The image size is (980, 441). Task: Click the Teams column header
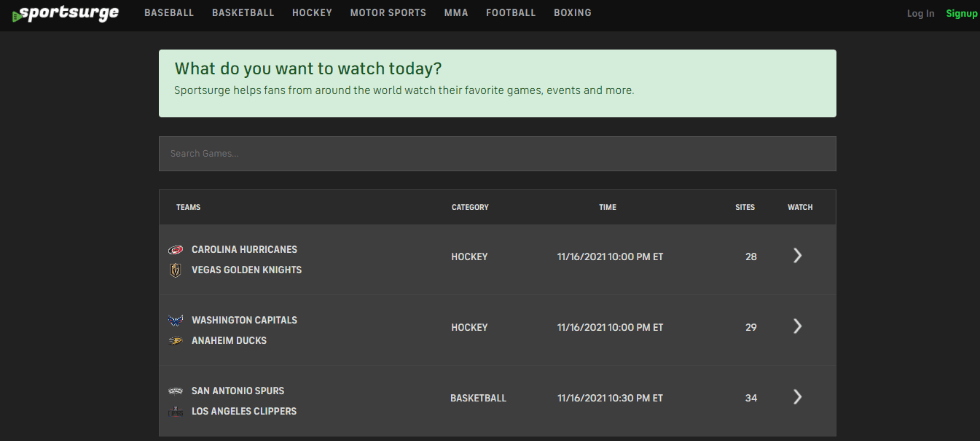tap(188, 207)
